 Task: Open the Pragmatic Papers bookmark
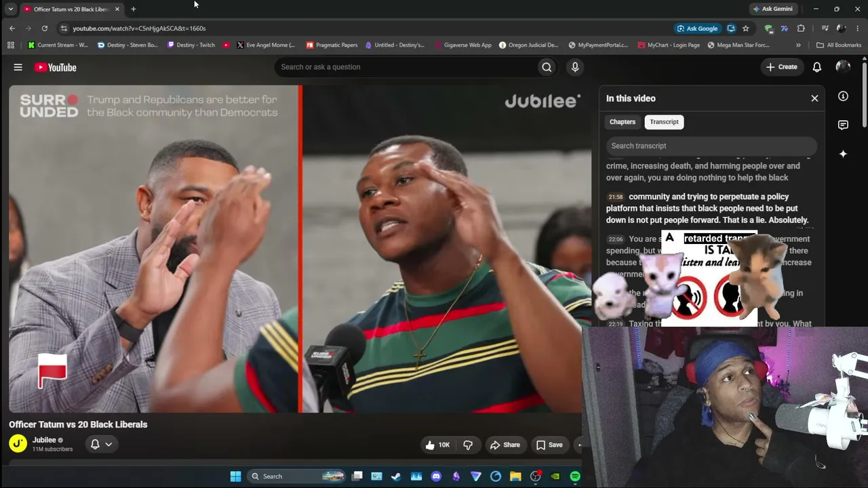(x=332, y=45)
